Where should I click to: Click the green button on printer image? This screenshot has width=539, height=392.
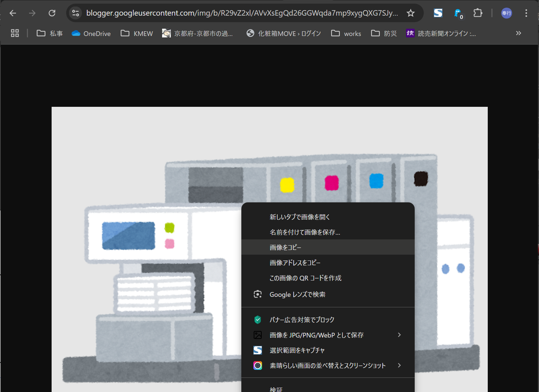pos(169,228)
